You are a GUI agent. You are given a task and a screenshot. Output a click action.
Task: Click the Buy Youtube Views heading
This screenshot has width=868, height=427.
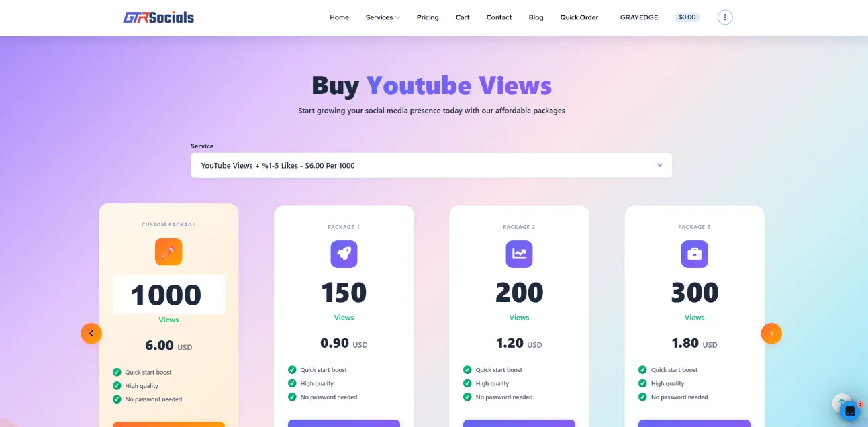click(x=432, y=85)
